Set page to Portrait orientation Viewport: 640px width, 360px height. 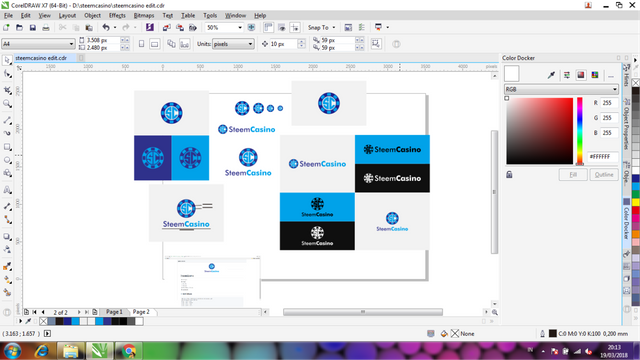tap(141, 44)
